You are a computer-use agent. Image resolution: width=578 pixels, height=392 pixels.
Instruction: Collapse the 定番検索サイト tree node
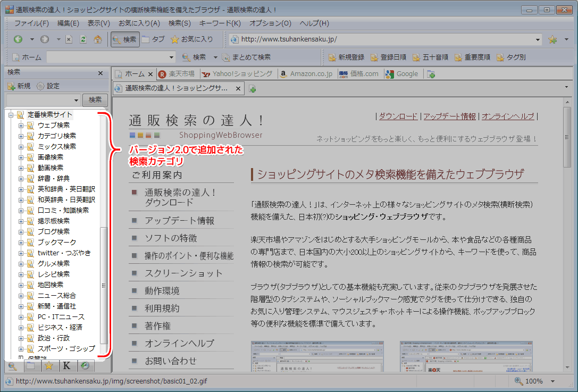pyautogui.click(x=11, y=115)
